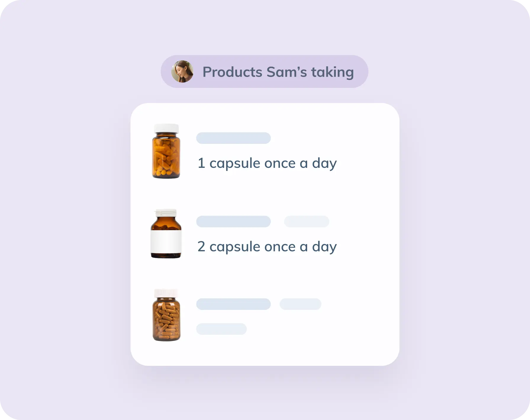Click the cap of the white-labeled bottle
This screenshot has height=420, width=530.
coord(166,213)
